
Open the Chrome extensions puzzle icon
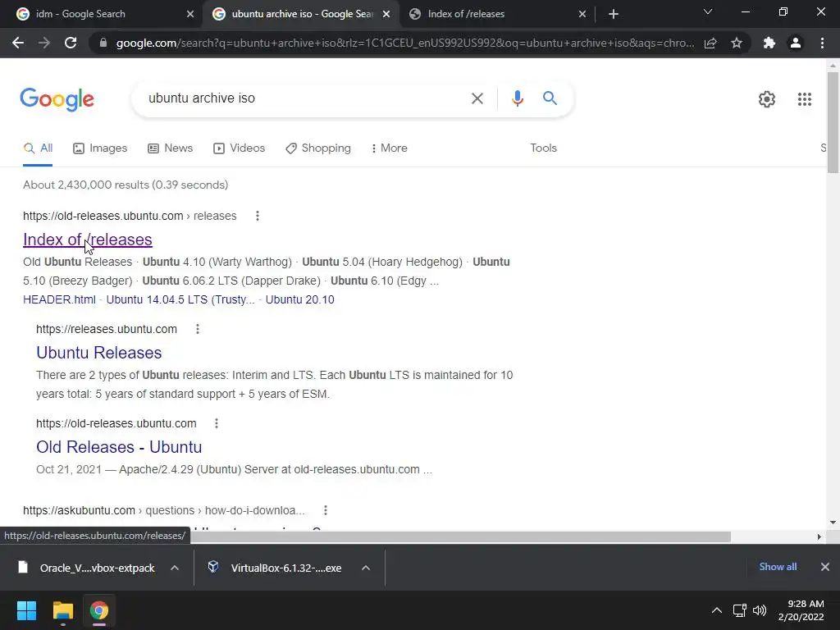(769, 43)
